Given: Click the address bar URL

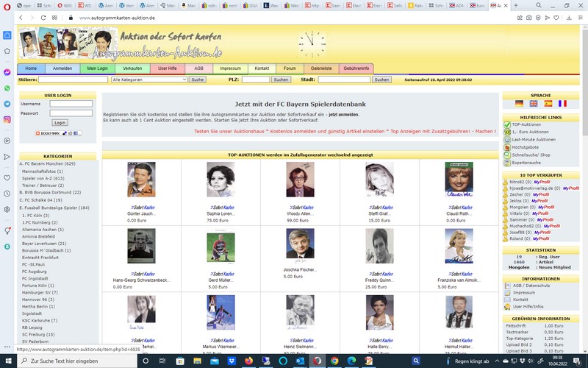Looking at the screenshot, I should [117, 18].
